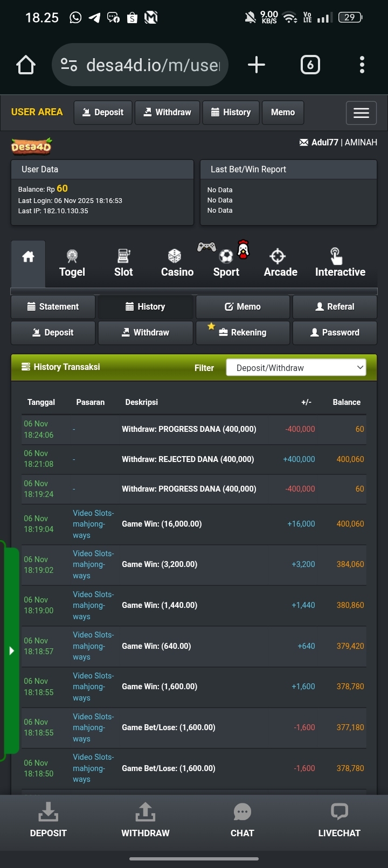Open the Interactive category

(x=340, y=264)
